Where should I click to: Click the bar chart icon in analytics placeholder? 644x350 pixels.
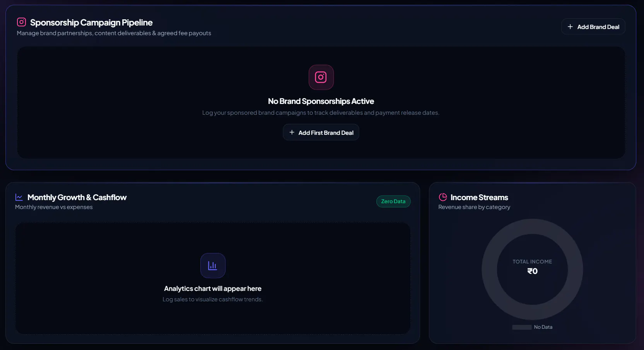click(x=213, y=265)
